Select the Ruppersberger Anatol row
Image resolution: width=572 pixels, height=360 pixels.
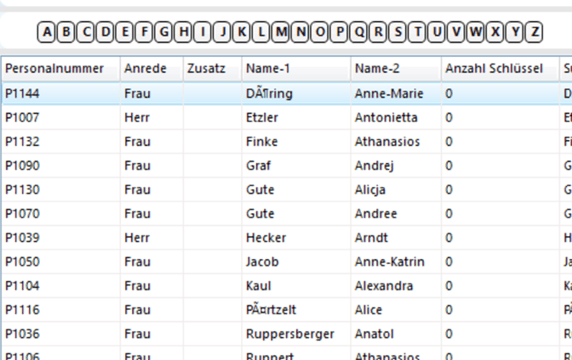pyautogui.click(x=287, y=334)
